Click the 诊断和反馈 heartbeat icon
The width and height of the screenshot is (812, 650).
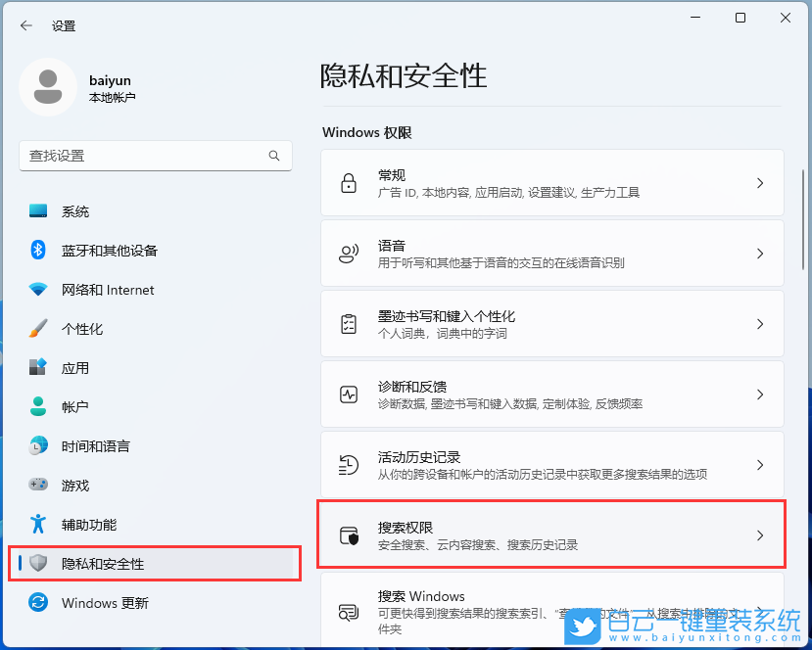pos(349,394)
